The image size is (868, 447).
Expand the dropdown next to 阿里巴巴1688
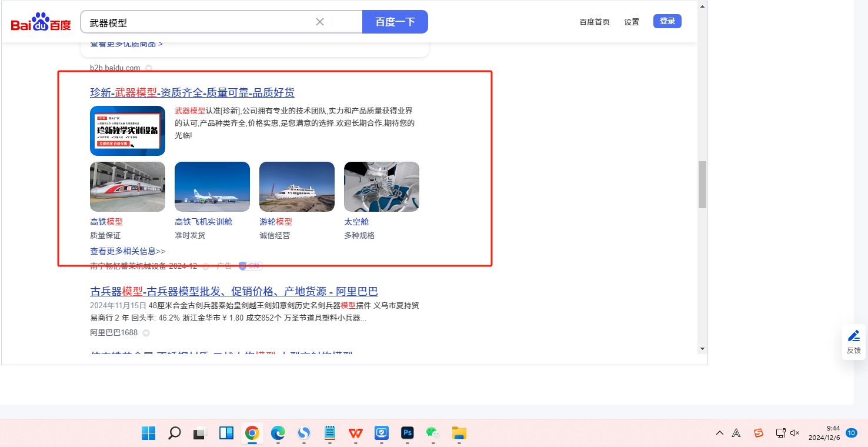[146, 333]
